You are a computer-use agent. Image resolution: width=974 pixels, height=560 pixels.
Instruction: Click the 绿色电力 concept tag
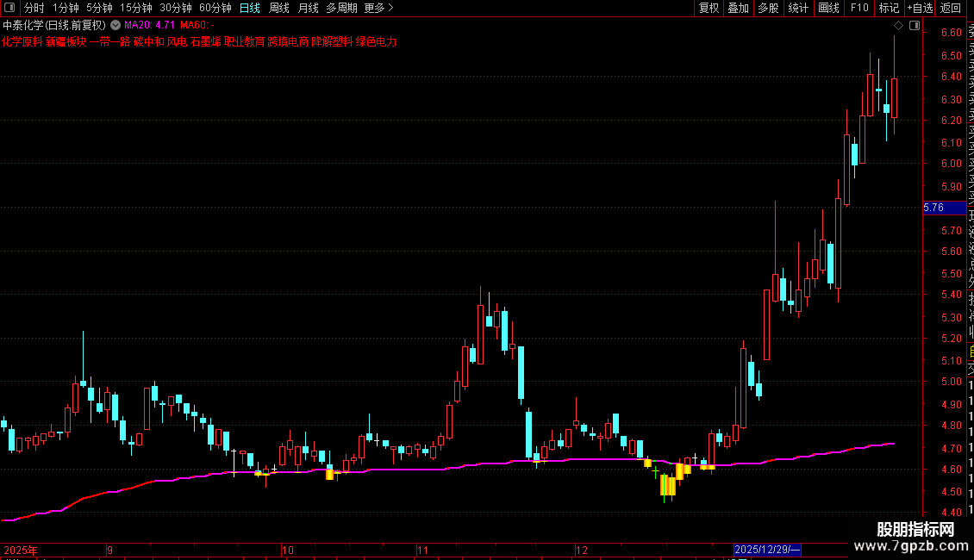377,41
